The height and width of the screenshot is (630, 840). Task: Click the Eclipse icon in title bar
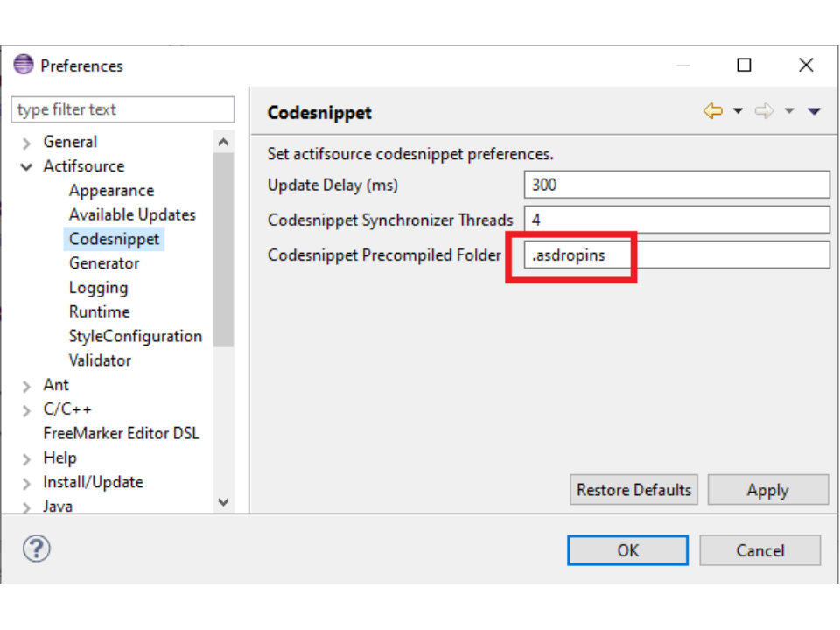(24, 66)
